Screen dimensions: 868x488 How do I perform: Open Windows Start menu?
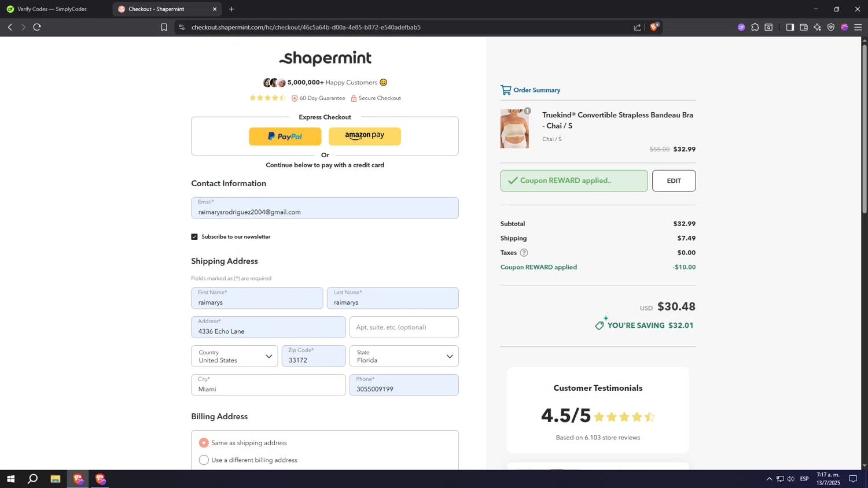click(x=10, y=479)
